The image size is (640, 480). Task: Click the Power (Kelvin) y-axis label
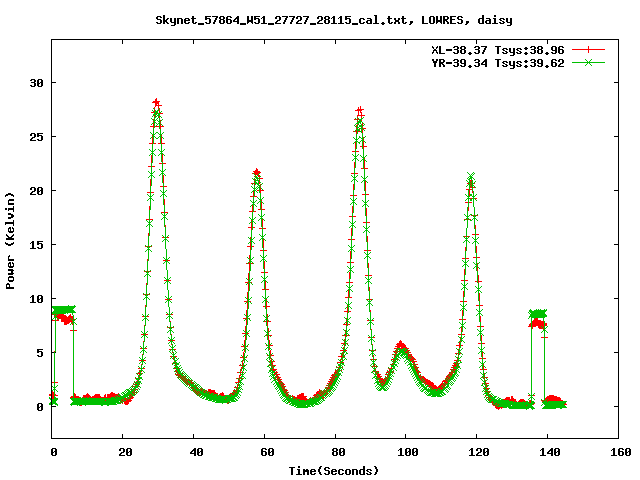[10, 241]
